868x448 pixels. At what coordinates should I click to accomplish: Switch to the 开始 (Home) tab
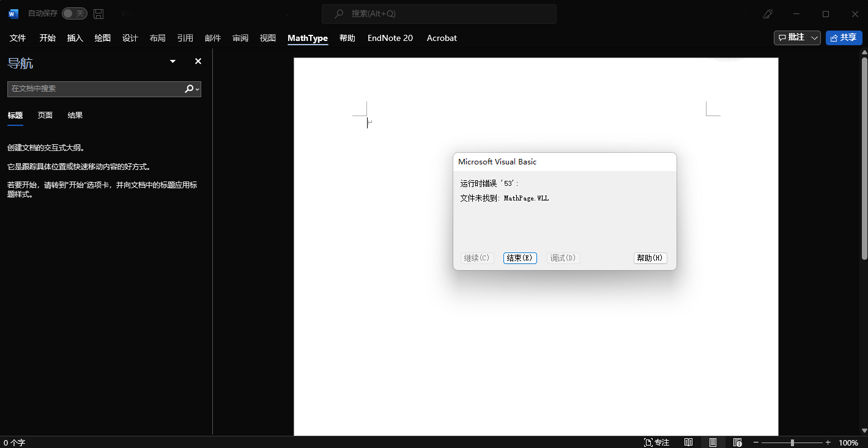tap(48, 38)
